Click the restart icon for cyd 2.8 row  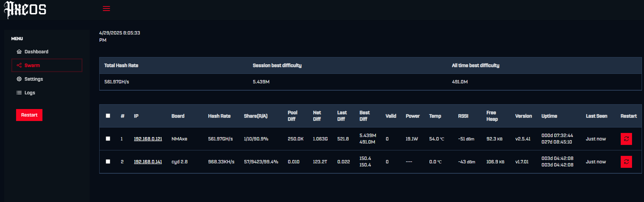pos(626,162)
